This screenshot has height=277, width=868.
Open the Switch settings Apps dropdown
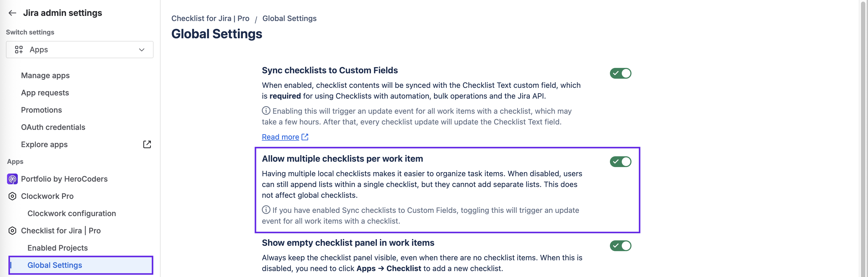[79, 50]
